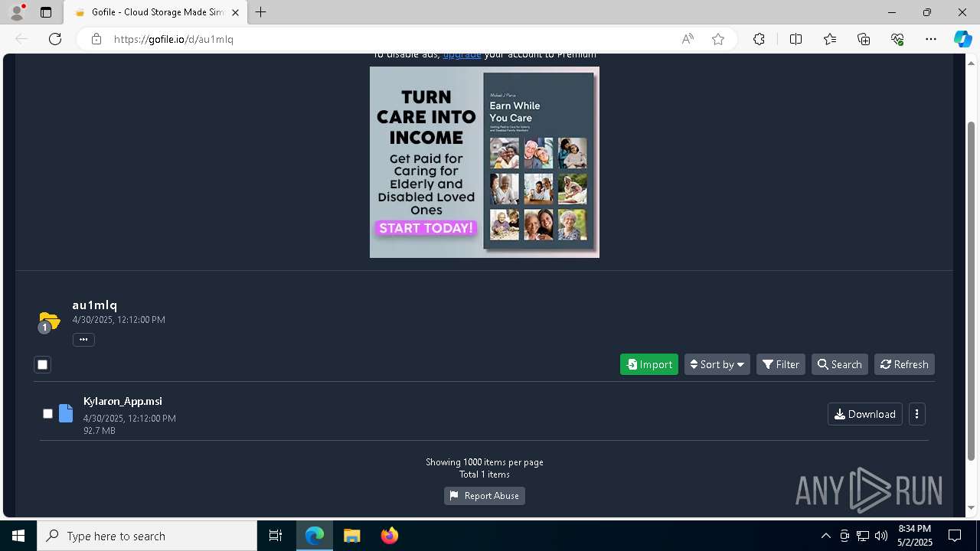Tick the Kylaron_App.msi checkbox
The width and height of the screenshot is (980, 551).
(x=47, y=413)
